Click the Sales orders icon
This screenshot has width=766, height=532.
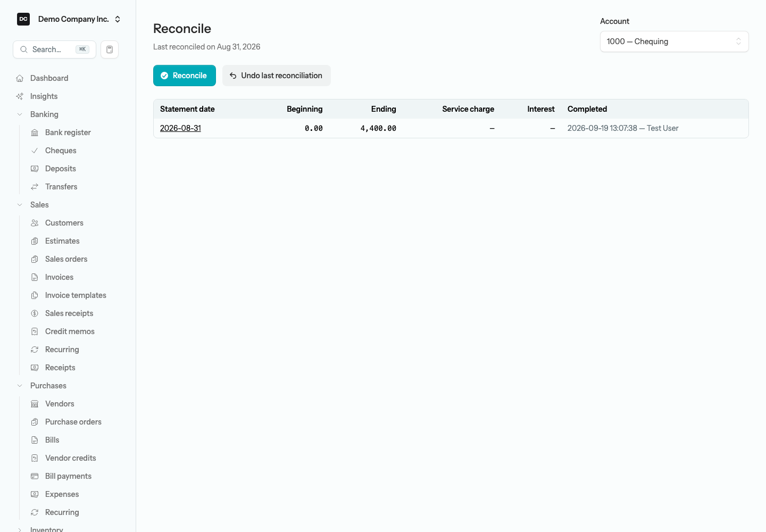(x=35, y=259)
